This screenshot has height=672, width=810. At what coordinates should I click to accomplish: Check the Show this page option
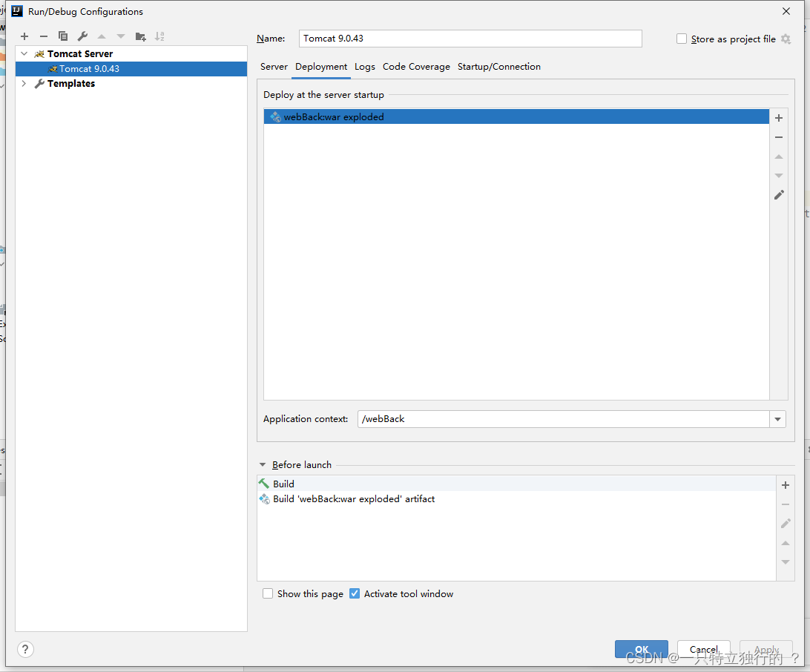268,593
